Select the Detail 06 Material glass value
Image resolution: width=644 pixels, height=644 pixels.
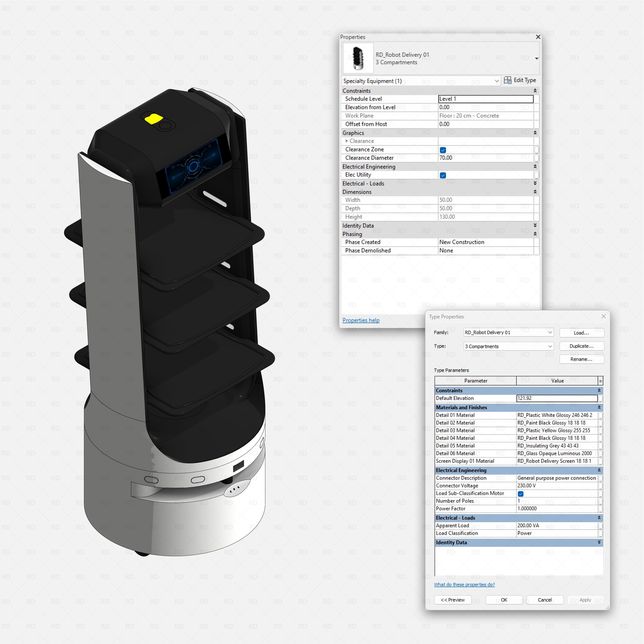coord(557,454)
